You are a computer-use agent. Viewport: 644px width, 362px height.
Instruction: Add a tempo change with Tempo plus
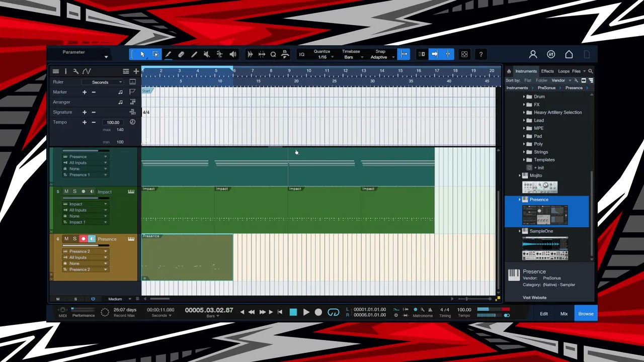pos(85,122)
